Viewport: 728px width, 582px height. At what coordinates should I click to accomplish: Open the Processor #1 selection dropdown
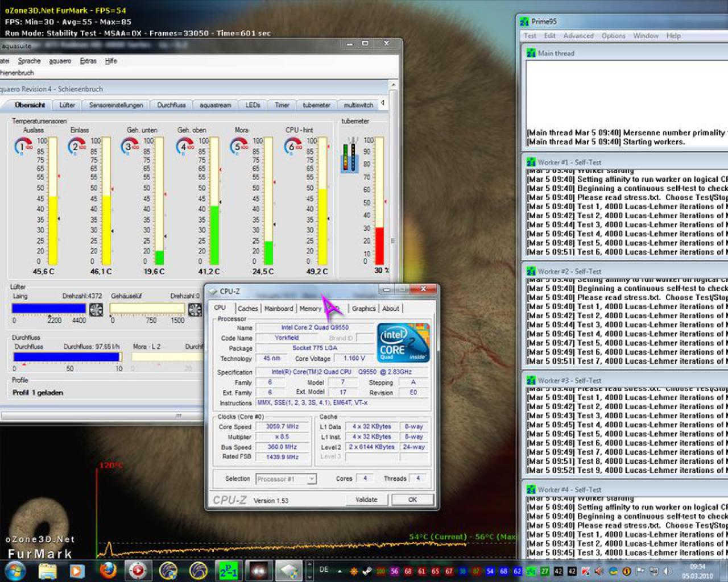click(286, 479)
